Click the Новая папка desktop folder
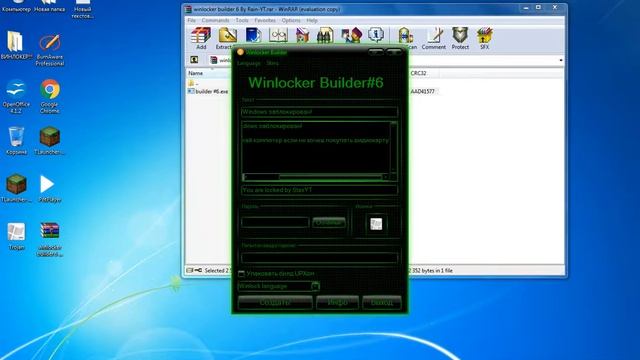 point(49,6)
